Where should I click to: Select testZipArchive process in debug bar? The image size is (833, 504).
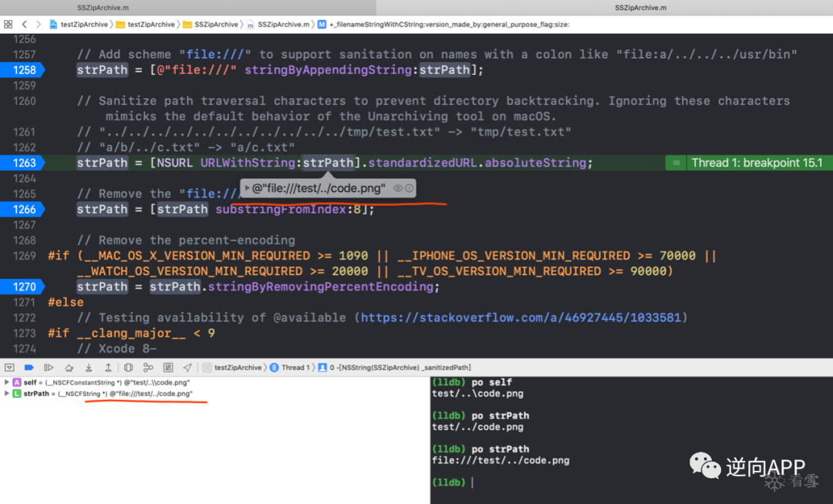coord(232,367)
